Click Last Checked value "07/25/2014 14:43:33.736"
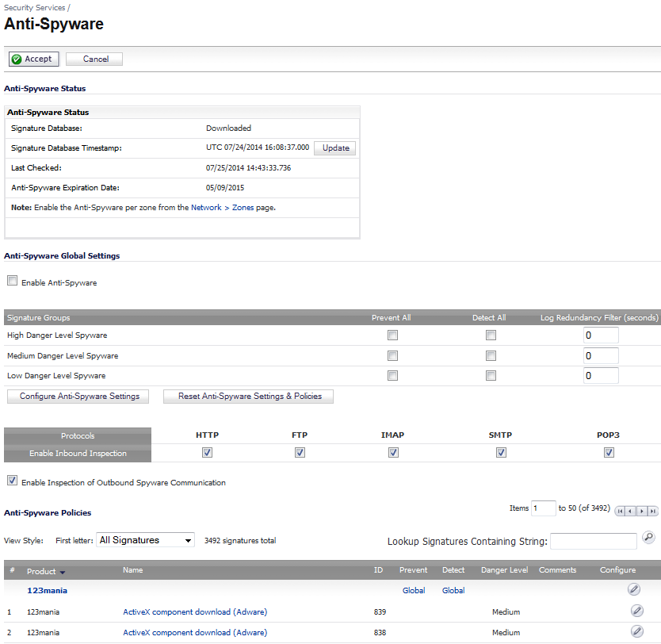The image size is (661, 644). 248,168
